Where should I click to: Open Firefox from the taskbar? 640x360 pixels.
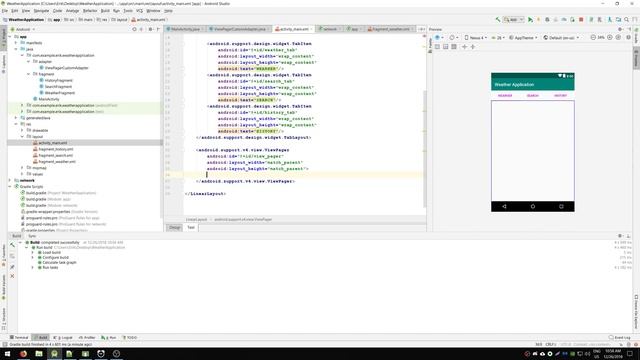coord(23,353)
